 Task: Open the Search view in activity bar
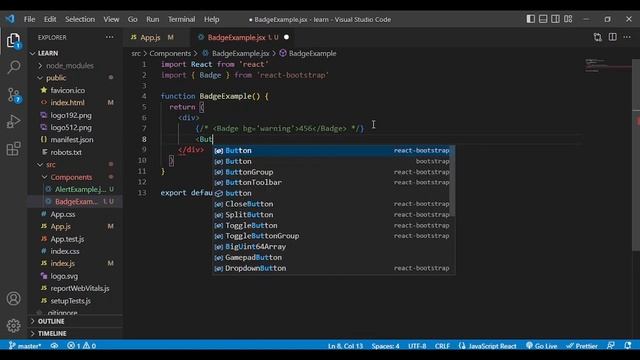(13, 67)
